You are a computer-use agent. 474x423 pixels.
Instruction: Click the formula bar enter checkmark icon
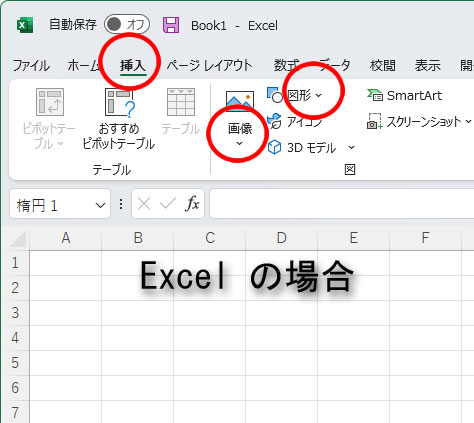(x=168, y=203)
